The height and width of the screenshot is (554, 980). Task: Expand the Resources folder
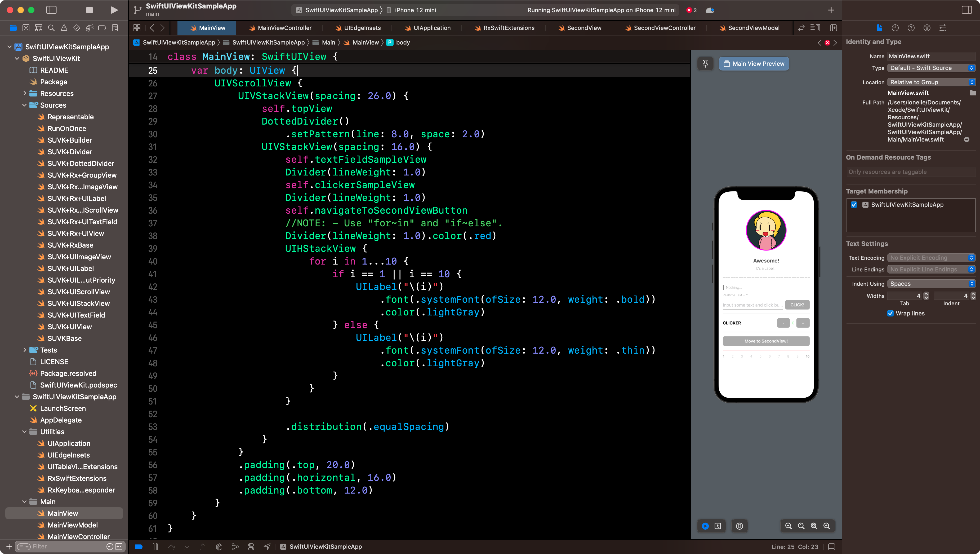point(25,93)
